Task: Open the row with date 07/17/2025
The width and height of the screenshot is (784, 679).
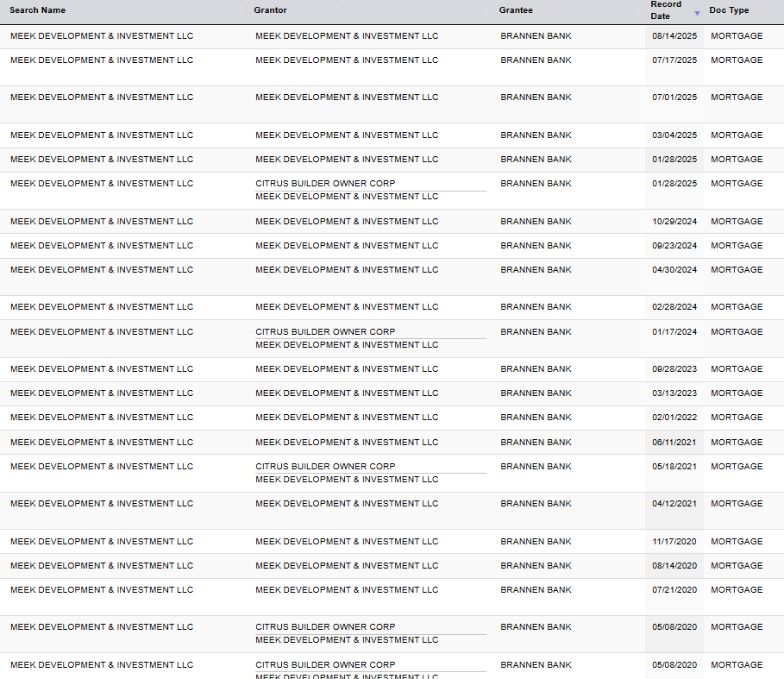Action: [x=674, y=60]
